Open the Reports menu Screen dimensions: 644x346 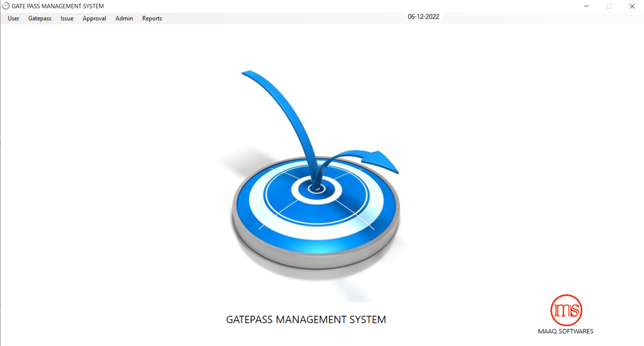click(152, 18)
